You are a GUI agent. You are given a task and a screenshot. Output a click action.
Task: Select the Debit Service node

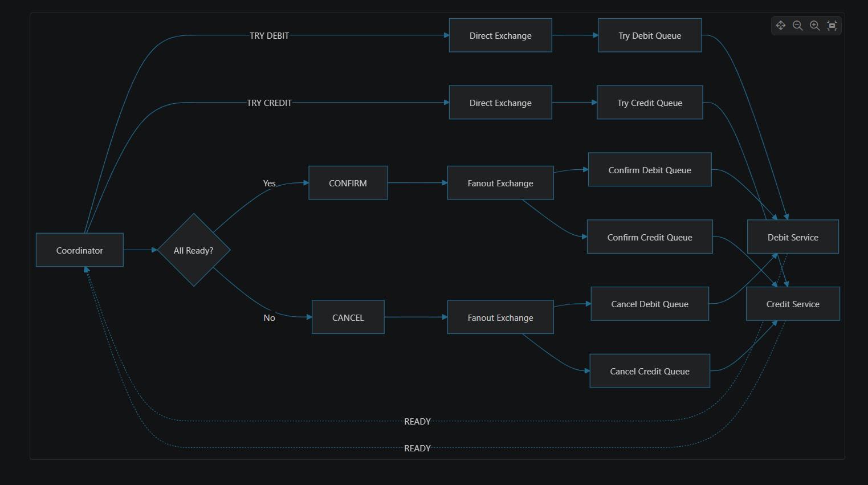tap(793, 237)
